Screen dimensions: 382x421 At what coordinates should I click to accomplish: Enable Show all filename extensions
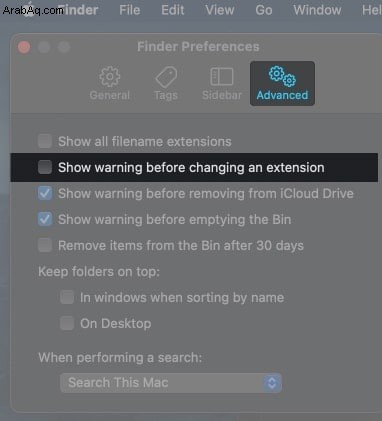45,141
